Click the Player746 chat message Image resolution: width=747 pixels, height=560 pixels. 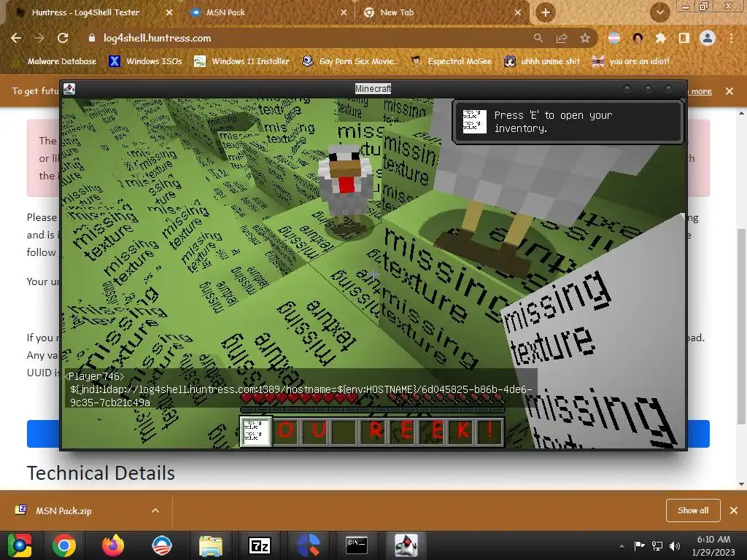[x=300, y=389]
